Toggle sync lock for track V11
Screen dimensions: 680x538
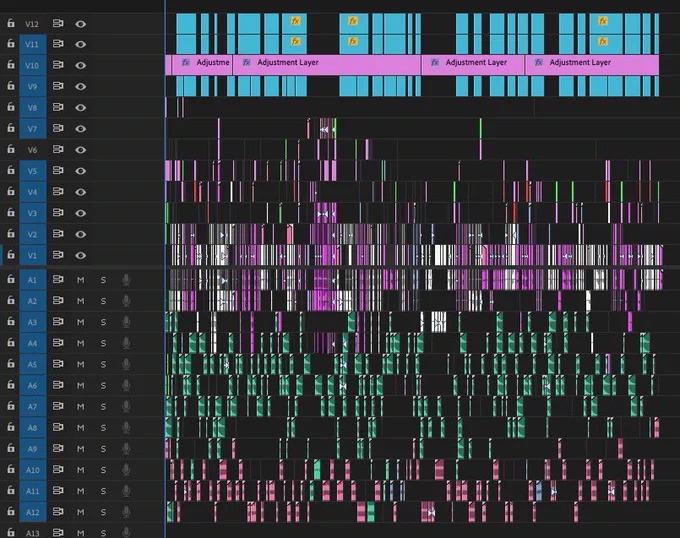[58, 44]
